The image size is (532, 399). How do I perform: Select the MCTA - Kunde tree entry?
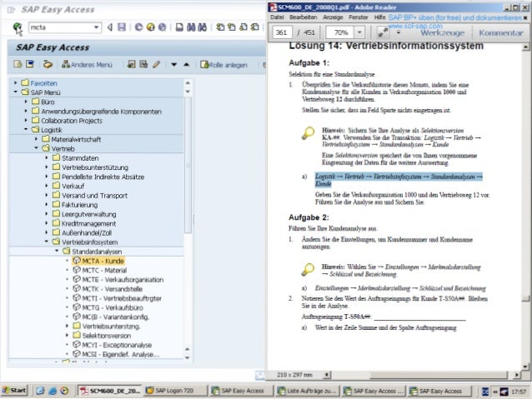(x=98, y=261)
